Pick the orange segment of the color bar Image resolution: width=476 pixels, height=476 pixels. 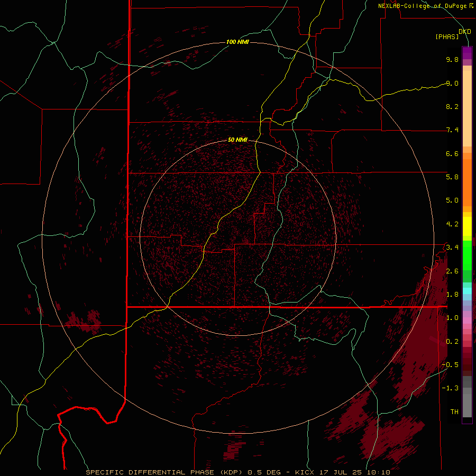[x=467, y=183]
